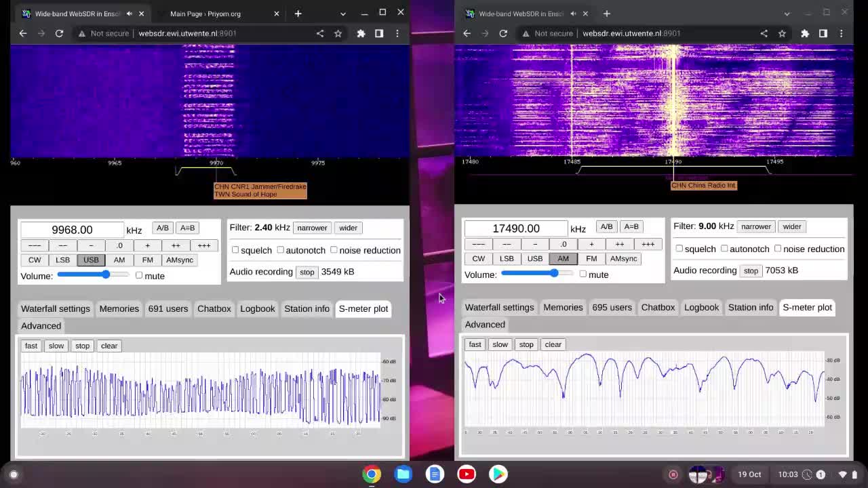Open the tab search dropdown in left browser
This screenshot has height=488, width=868.
coord(342,14)
